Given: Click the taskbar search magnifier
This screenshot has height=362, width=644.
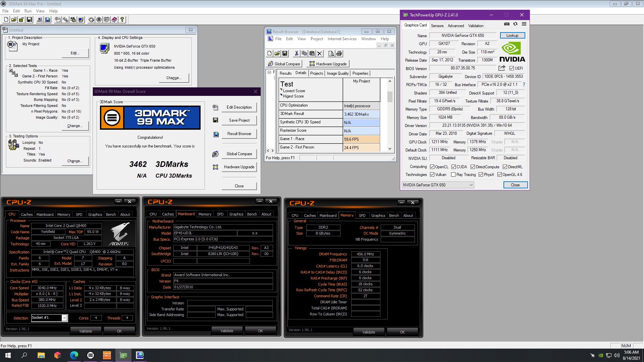Looking at the screenshot, I should pyautogui.click(x=24, y=355).
